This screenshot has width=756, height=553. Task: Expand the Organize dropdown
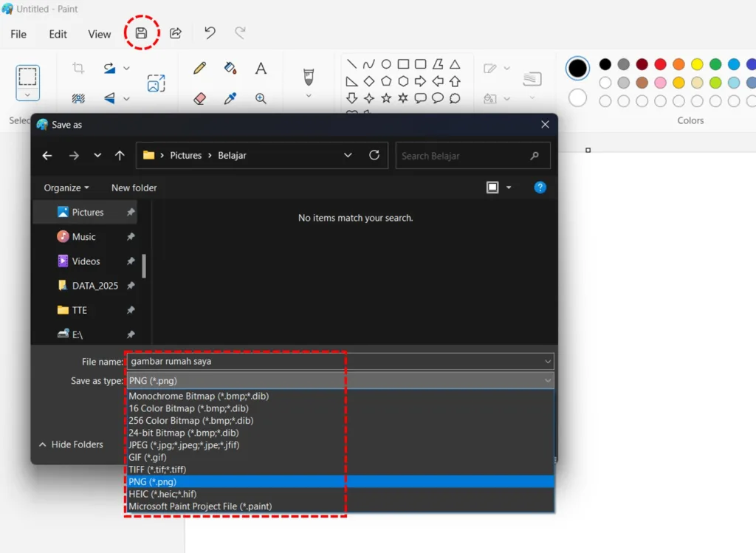click(x=66, y=188)
